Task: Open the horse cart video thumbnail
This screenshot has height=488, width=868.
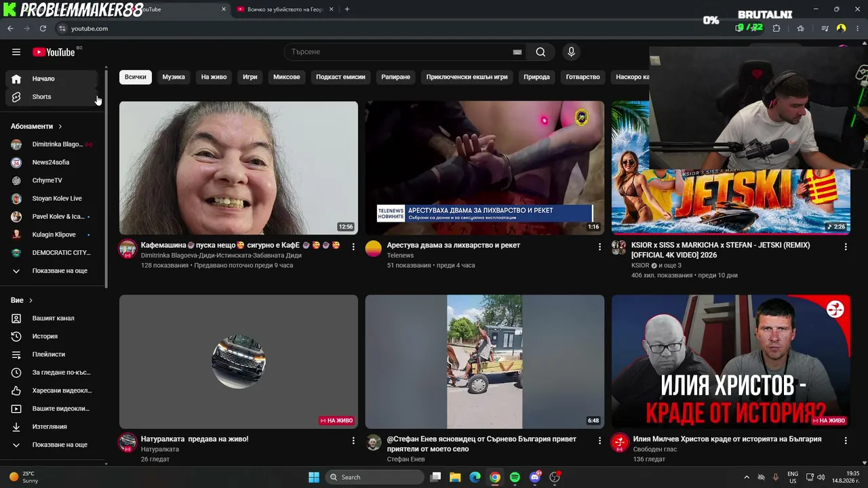Action: [x=485, y=362]
